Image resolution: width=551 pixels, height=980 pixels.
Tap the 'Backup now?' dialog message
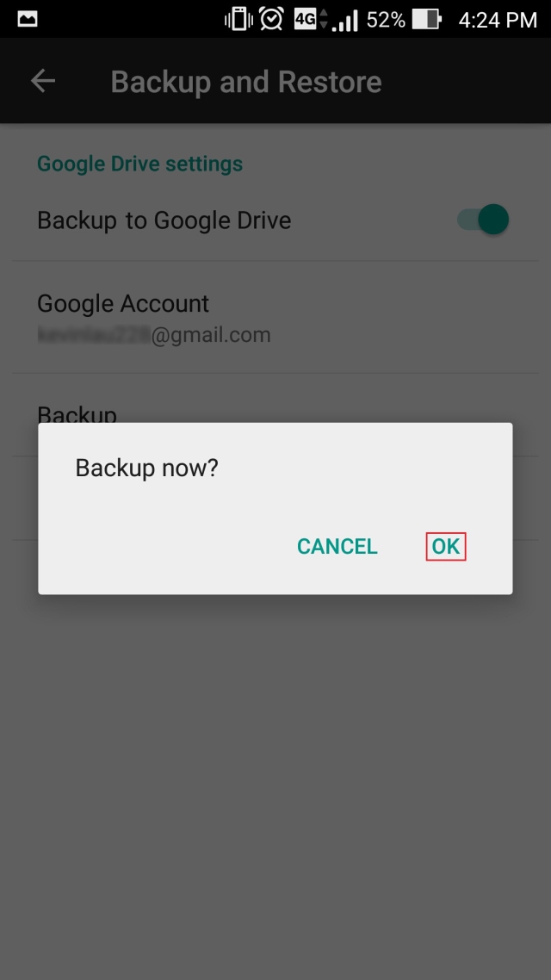coord(147,468)
